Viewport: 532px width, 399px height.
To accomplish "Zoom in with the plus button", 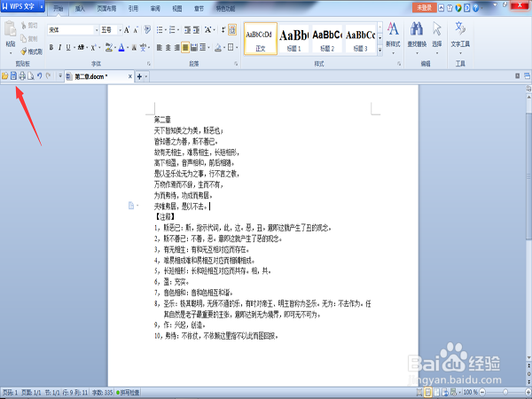I will (528, 393).
